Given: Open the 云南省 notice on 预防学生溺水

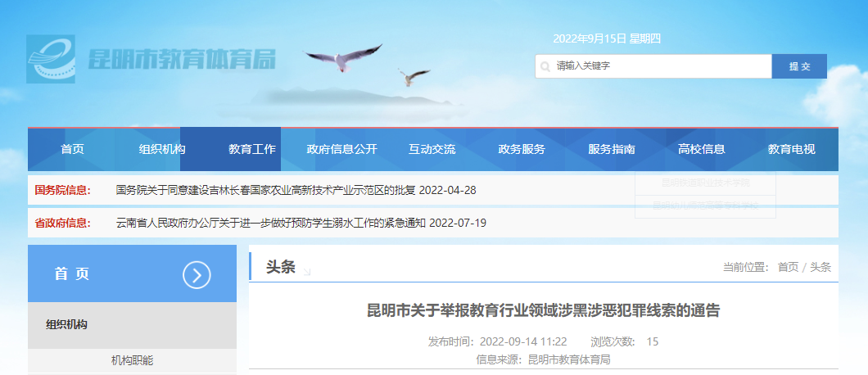Looking at the screenshot, I should coord(301,223).
